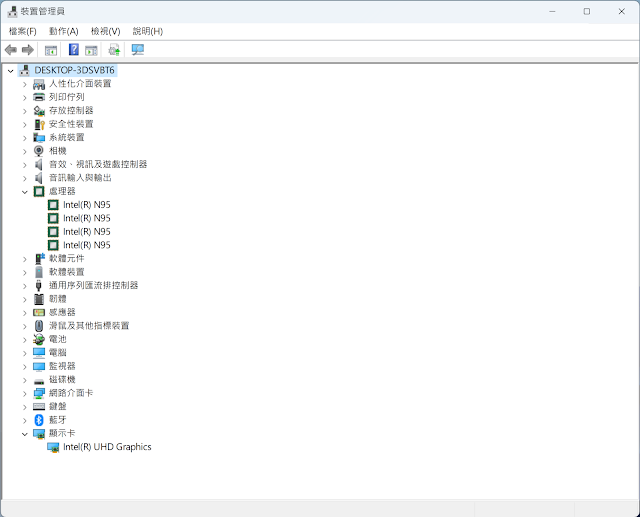
Task: Expand the 電腦 category
Action: pos(24,353)
